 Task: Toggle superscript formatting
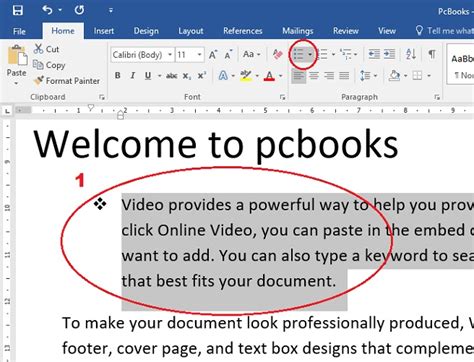pyautogui.click(x=202, y=76)
